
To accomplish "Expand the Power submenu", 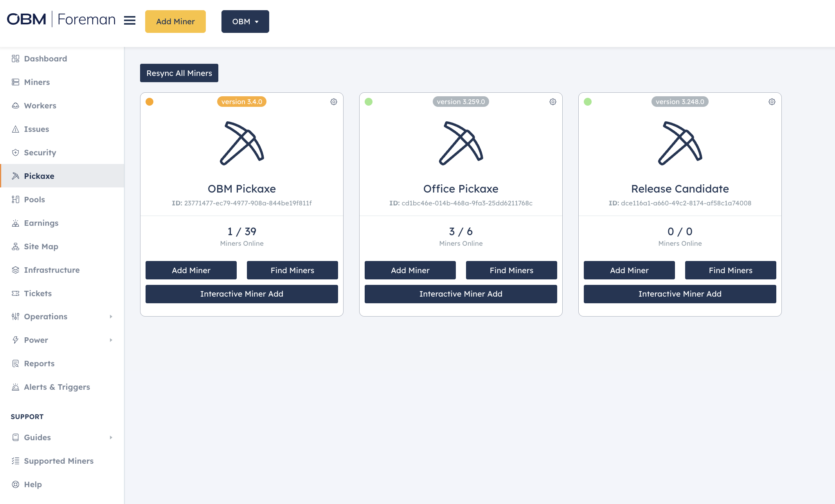I will (36, 340).
